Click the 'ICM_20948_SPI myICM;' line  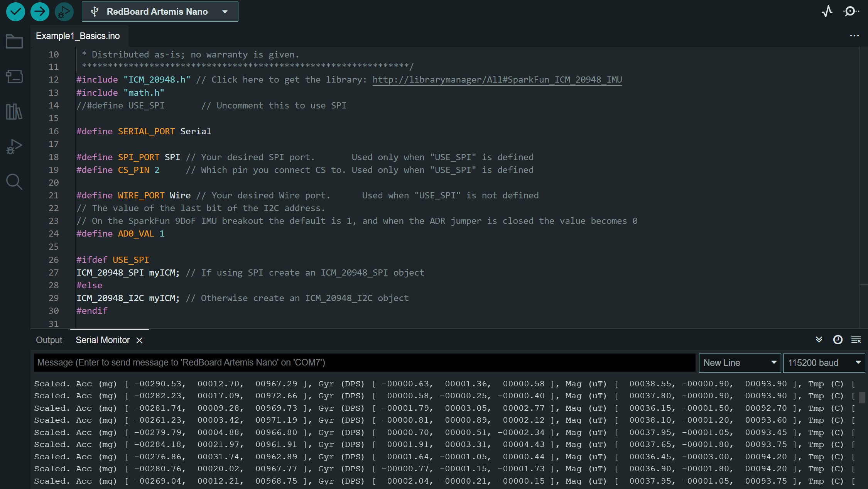tap(250, 273)
